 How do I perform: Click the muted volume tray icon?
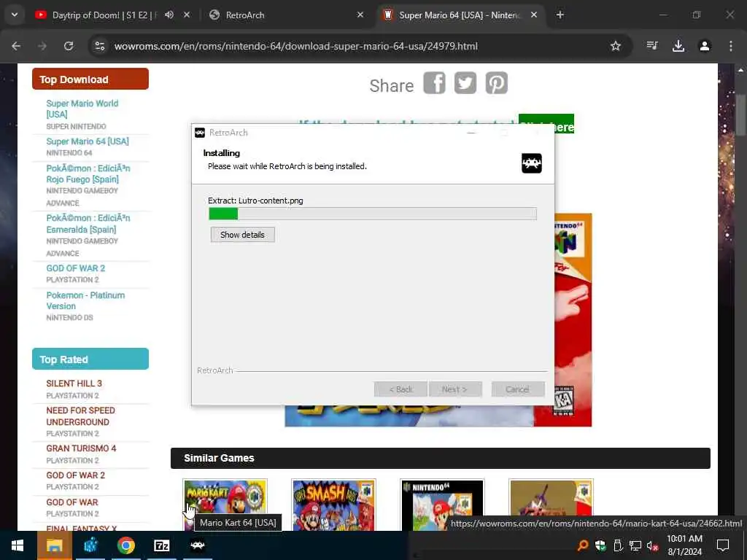652,545
